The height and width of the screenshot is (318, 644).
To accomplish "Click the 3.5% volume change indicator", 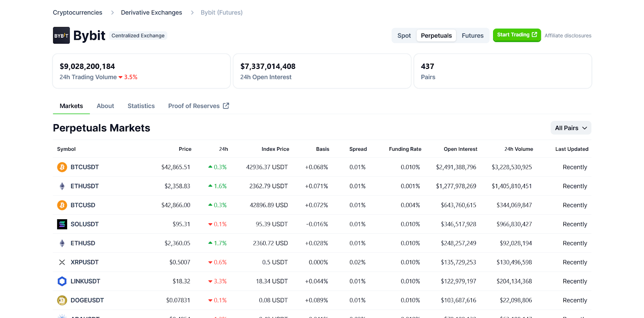I will pos(128,77).
